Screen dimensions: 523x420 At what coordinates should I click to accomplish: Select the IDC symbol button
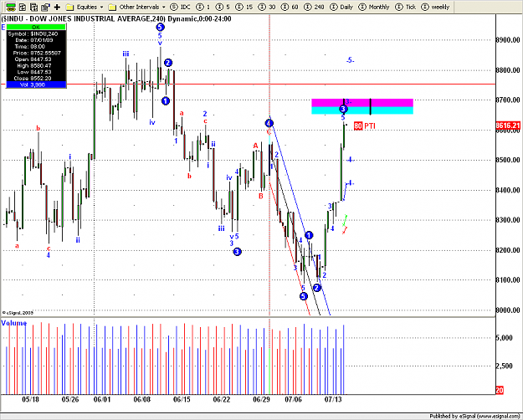pyautogui.click(x=180, y=7)
